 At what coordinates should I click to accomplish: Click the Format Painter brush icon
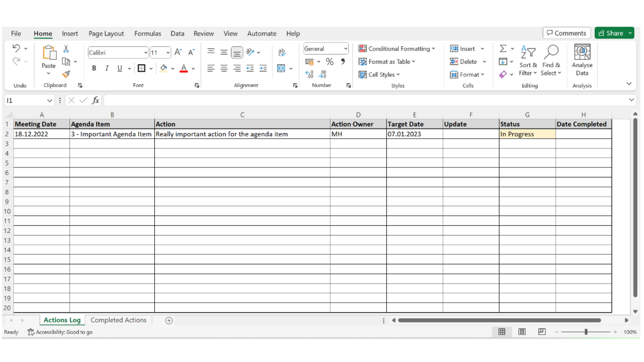coord(66,74)
